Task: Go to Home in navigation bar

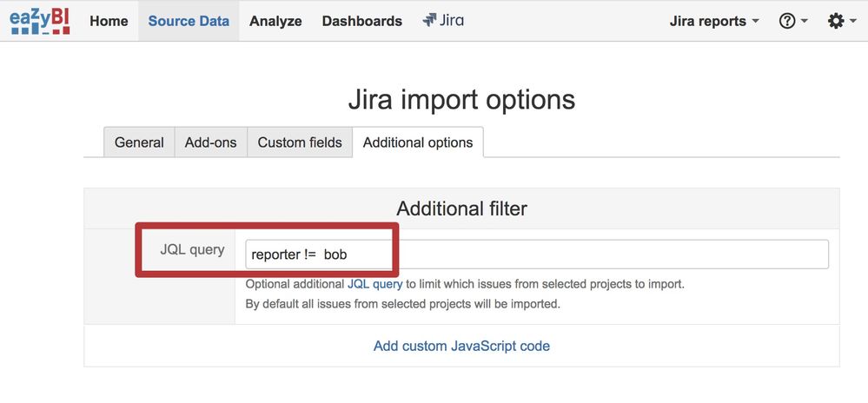Action: click(109, 21)
